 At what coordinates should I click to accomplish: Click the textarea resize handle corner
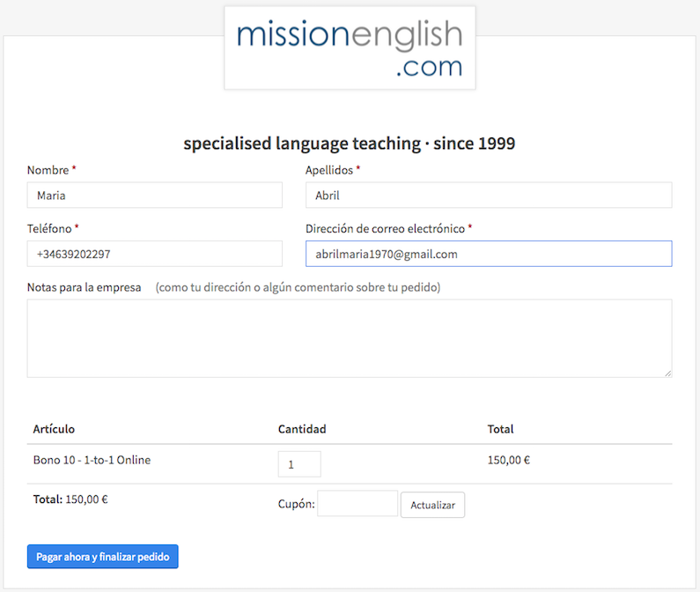667,373
